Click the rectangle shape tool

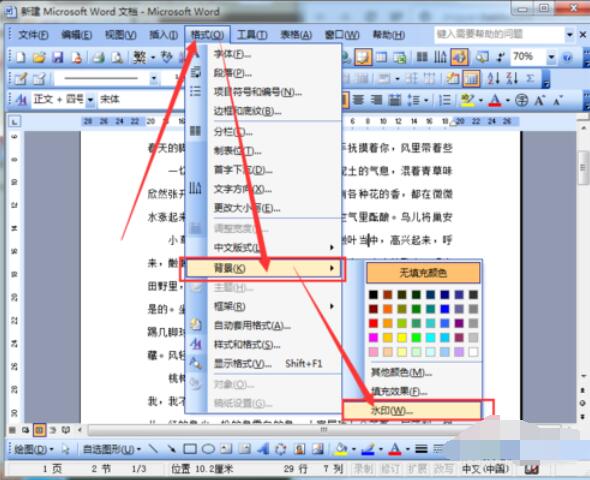tap(190, 448)
